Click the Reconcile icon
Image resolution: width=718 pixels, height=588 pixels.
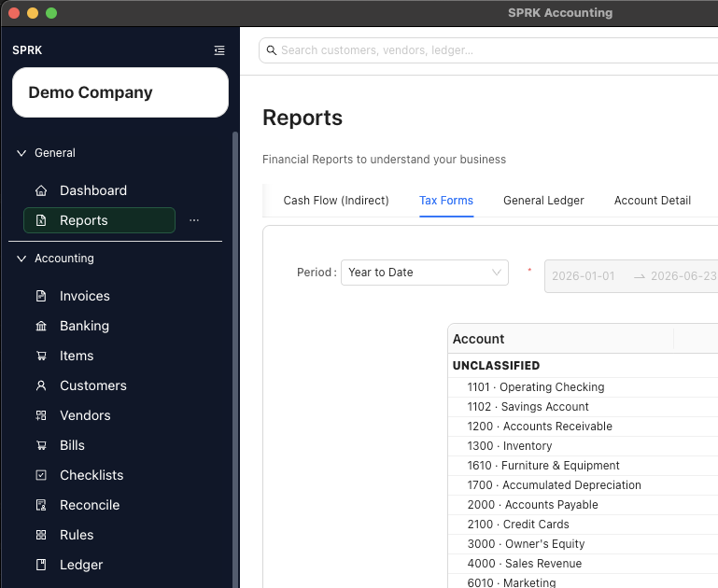point(41,505)
